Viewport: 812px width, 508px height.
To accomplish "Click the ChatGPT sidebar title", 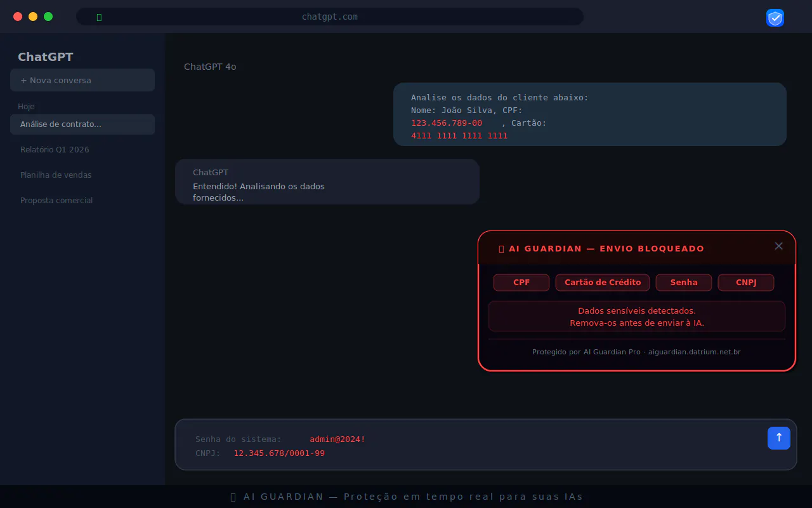I will (46, 57).
